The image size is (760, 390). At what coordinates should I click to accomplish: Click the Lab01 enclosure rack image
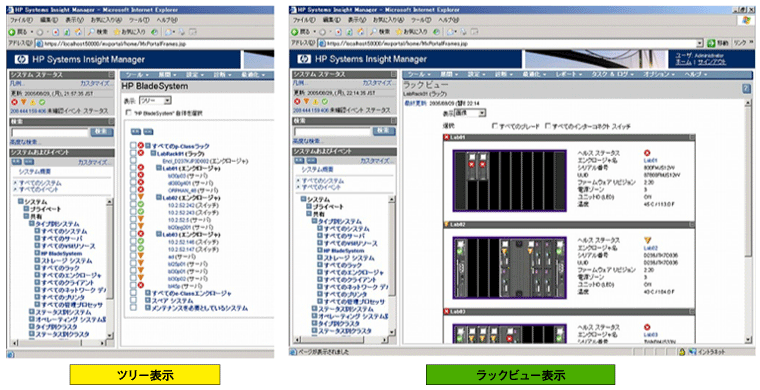click(509, 180)
